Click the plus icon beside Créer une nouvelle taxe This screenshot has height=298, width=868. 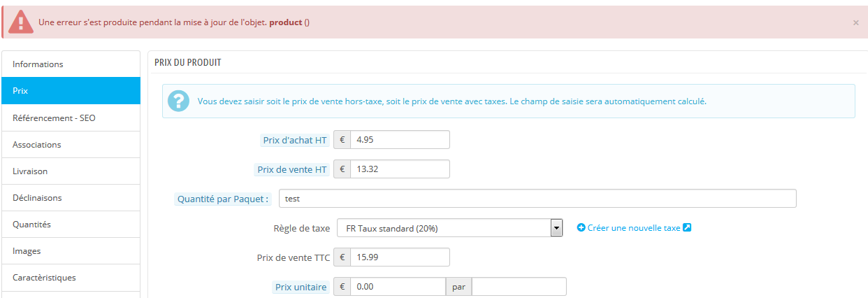(581, 227)
